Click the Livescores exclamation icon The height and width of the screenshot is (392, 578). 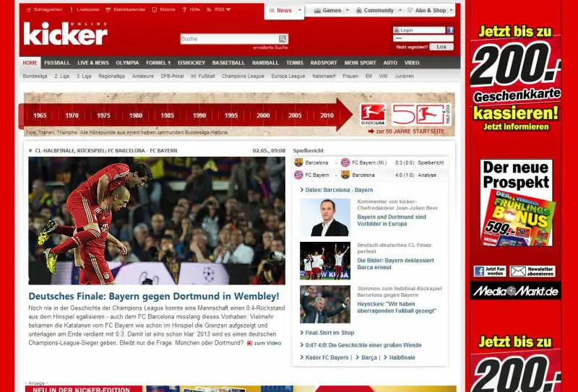[71, 9]
